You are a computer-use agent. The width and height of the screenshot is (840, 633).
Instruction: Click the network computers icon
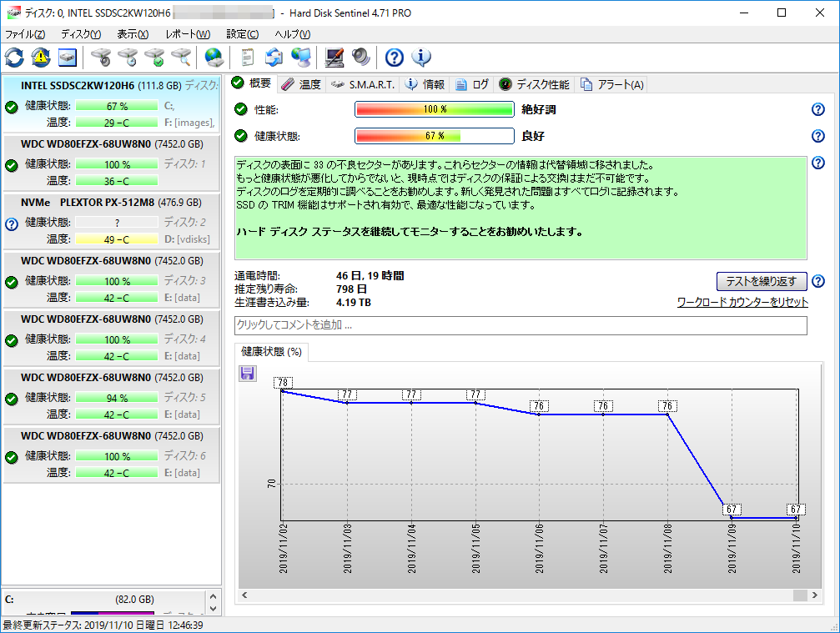pyautogui.click(x=301, y=58)
